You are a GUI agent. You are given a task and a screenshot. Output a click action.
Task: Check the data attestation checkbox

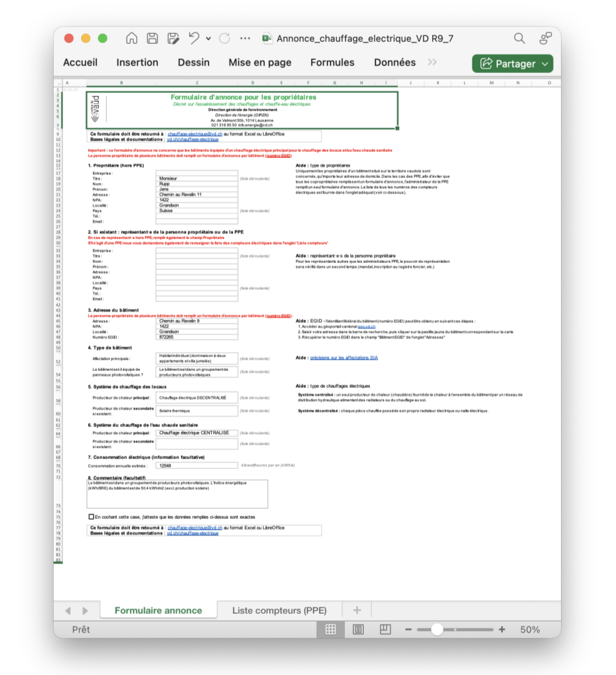click(91, 517)
